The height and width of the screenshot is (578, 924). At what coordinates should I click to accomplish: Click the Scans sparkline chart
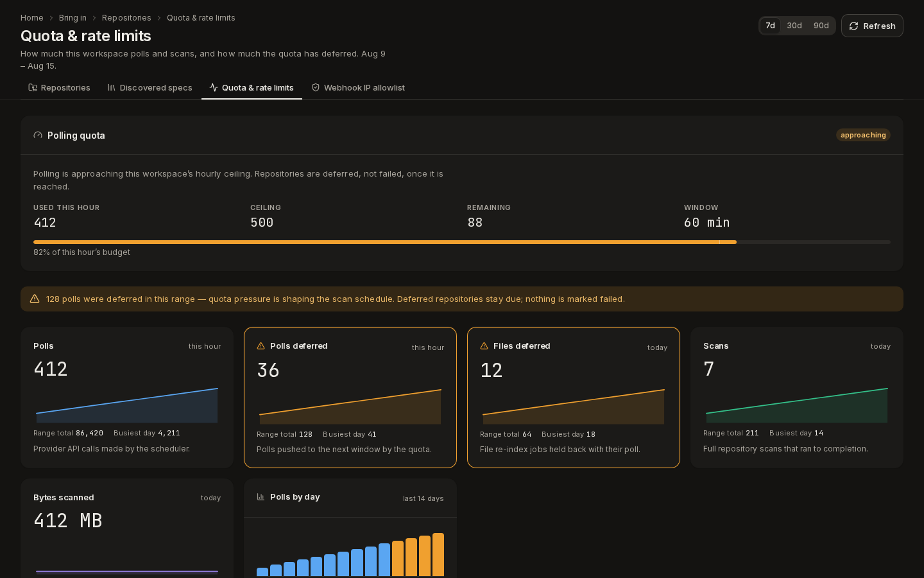pos(797,405)
